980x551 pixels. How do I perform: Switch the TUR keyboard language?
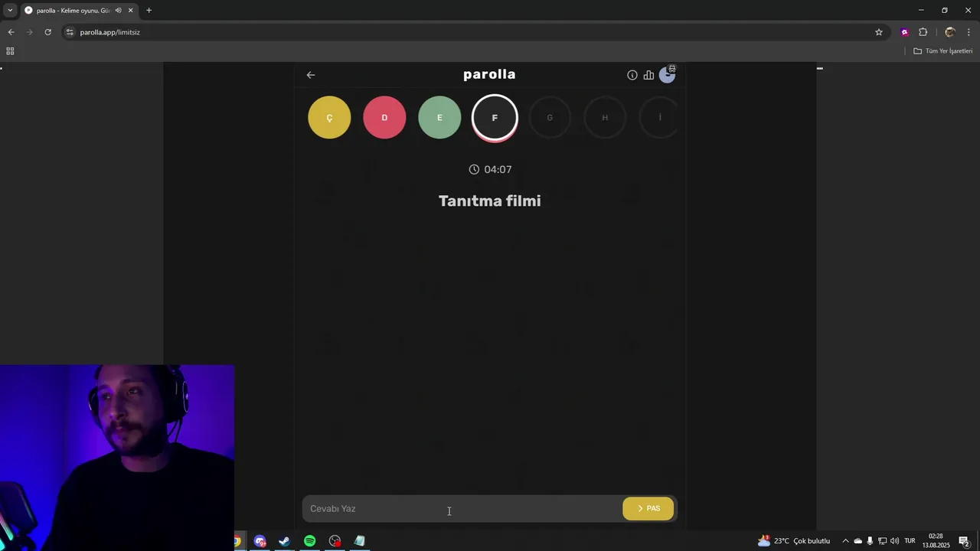(x=910, y=541)
